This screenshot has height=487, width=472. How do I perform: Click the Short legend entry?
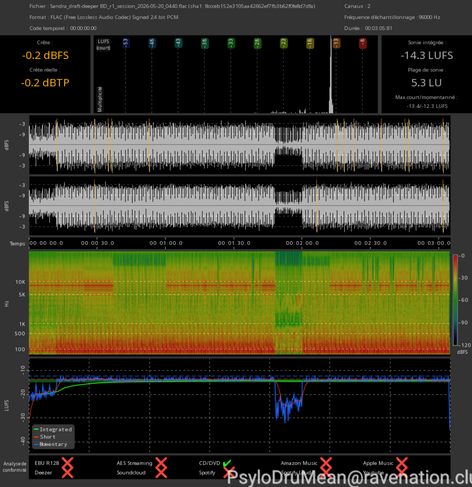pyautogui.click(x=45, y=437)
